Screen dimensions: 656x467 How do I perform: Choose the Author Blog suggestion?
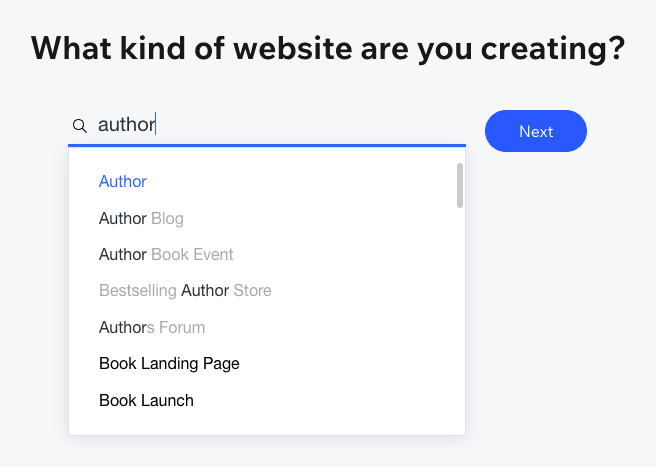click(x=141, y=218)
